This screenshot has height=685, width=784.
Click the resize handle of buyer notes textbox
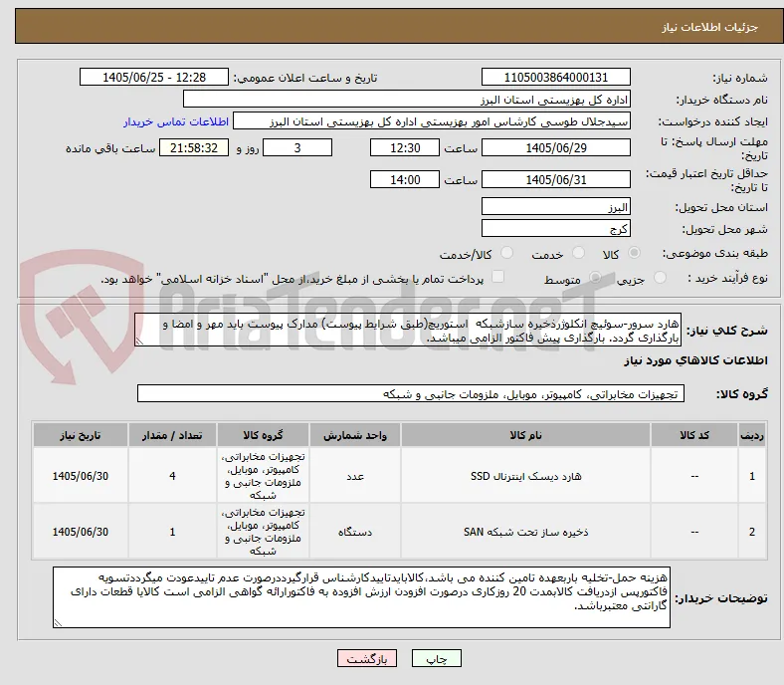point(58,622)
